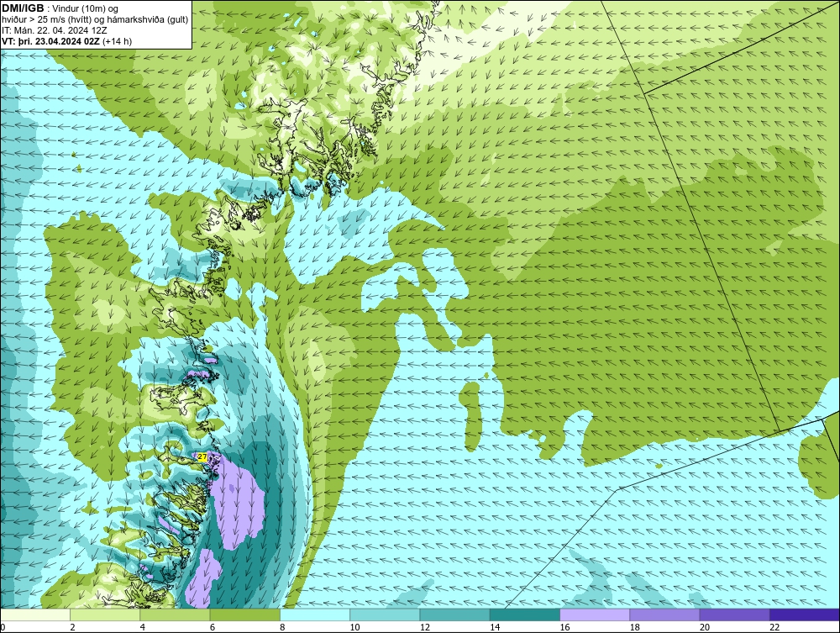The width and height of the screenshot is (840, 633).
Task: Click the legend value label 16
Action: tap(564, 627)
